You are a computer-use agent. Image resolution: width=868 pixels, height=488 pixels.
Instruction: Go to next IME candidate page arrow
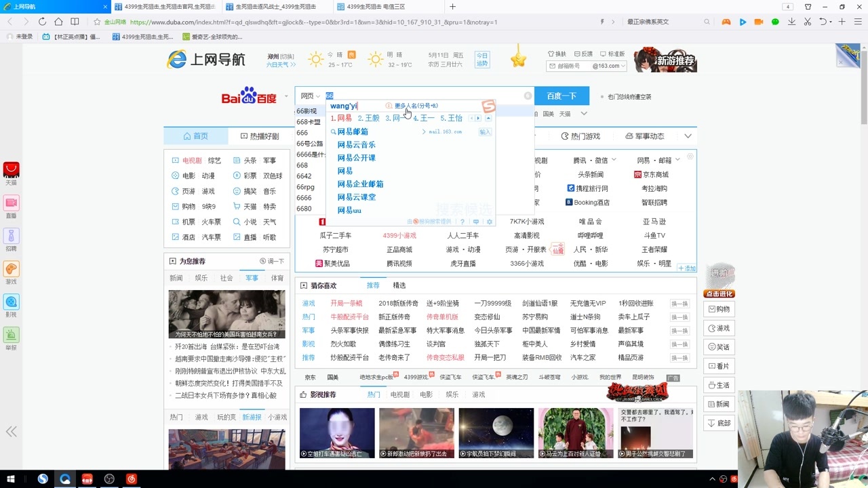478,118
